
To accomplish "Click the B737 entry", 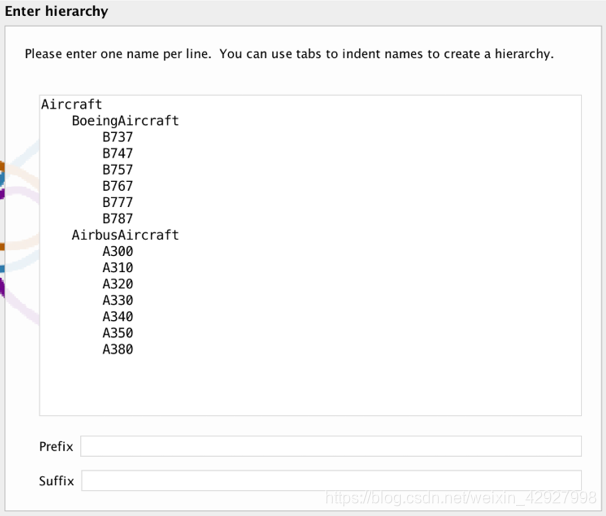I will pyautogui.click(x=117, y=137).
